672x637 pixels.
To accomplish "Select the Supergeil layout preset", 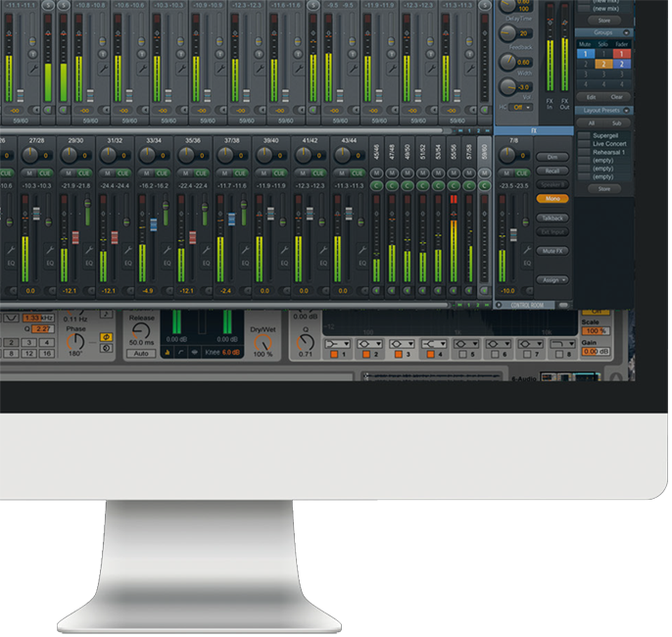I will coord(605,135).
